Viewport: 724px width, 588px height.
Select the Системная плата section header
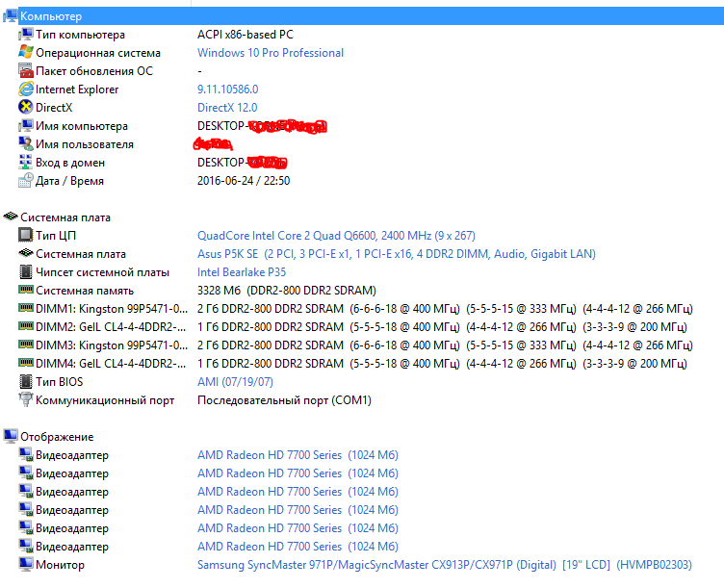coord(65,217)
